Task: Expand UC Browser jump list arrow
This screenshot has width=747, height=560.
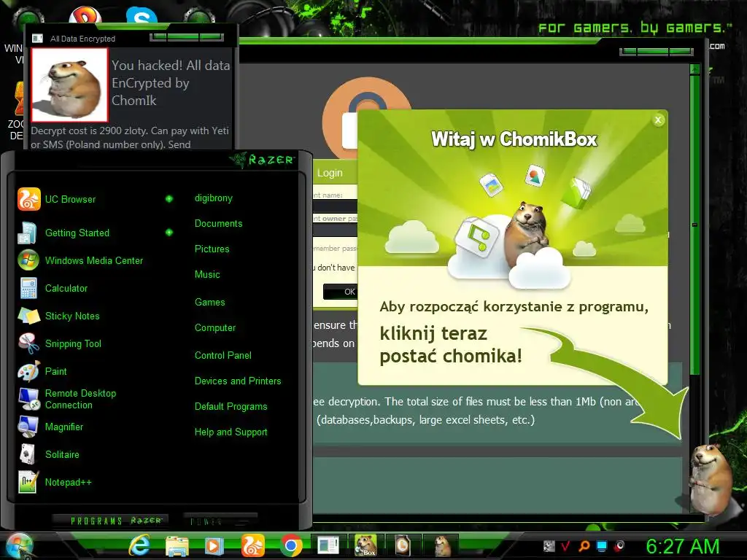Action: tap(169, 199)
